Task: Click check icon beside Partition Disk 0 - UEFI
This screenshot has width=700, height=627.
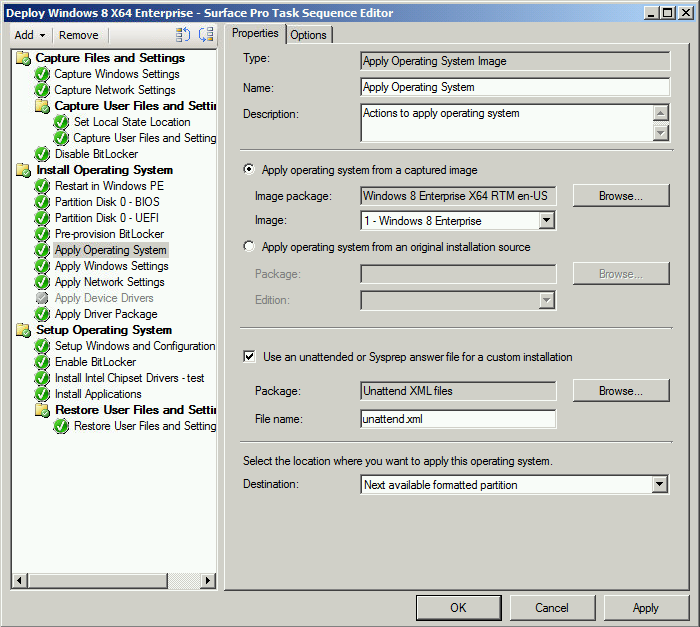Action: pyautogui.click(x=42, y=218)
